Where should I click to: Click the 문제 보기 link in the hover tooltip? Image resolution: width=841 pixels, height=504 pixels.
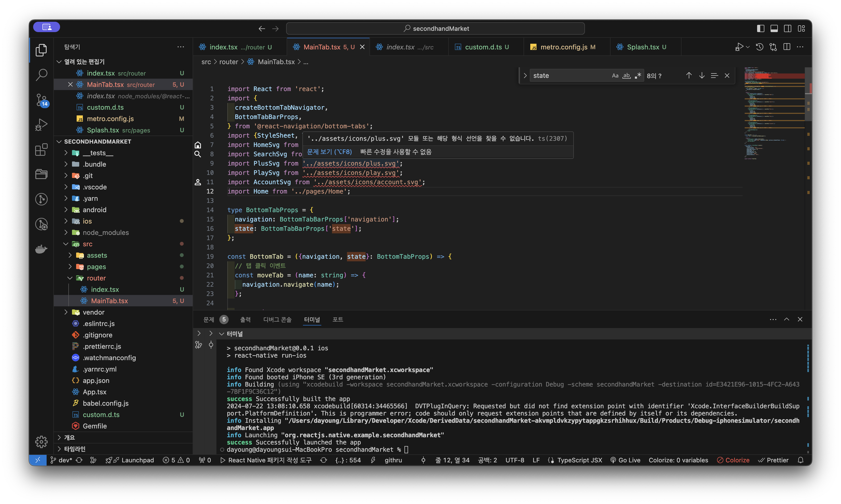(329, 152)
